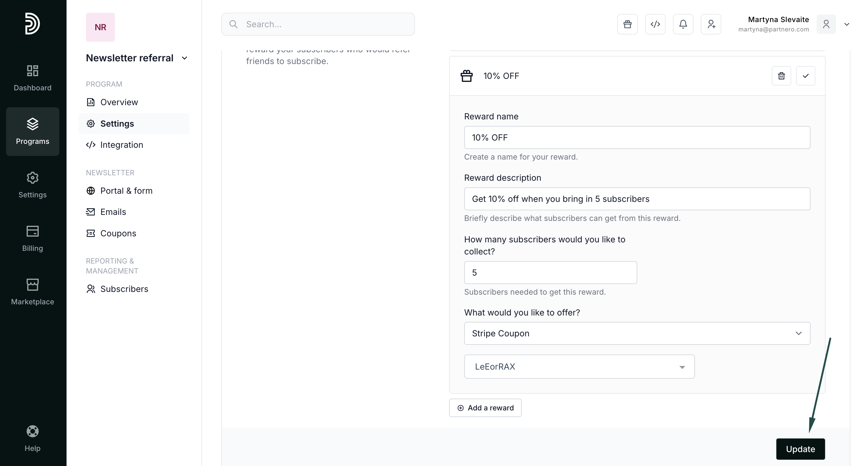The image size is (868, 466).
Task: Click Add a reward button
Action: click(485, 408)
